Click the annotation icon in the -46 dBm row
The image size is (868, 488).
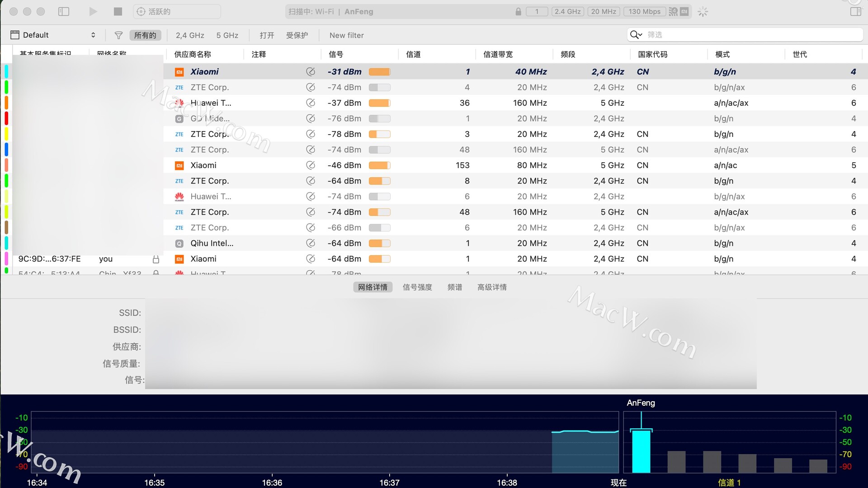tap(311, 165)
